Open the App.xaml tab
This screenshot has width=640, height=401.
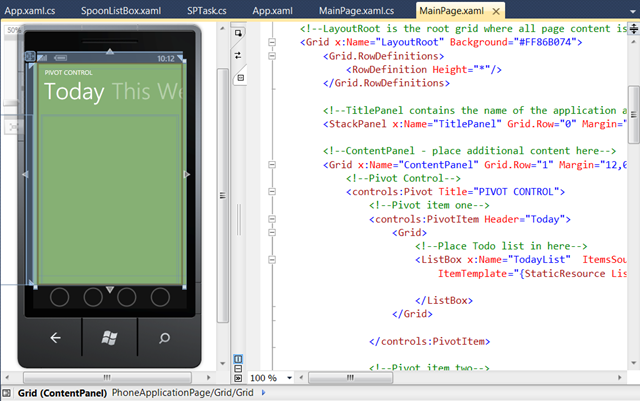click(272, 11)
